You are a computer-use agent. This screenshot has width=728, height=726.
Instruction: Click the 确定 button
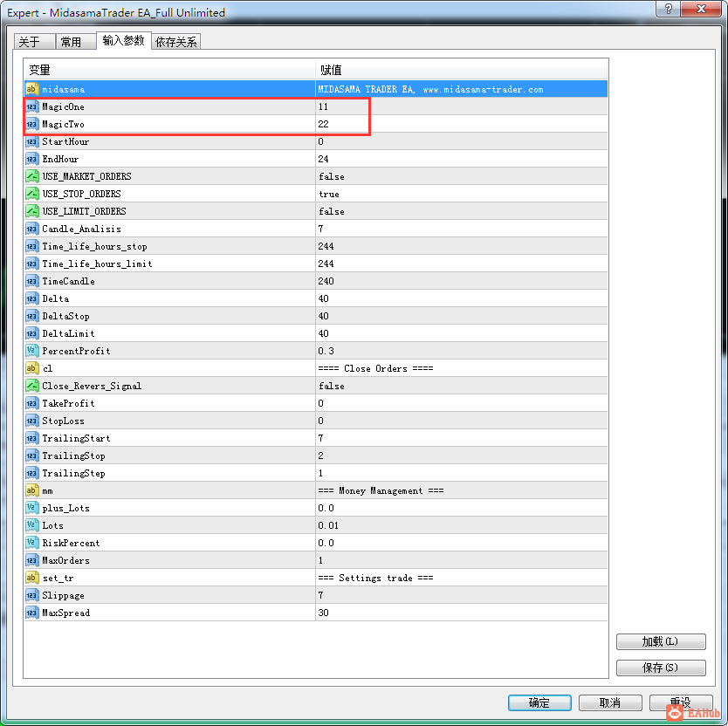539,702
